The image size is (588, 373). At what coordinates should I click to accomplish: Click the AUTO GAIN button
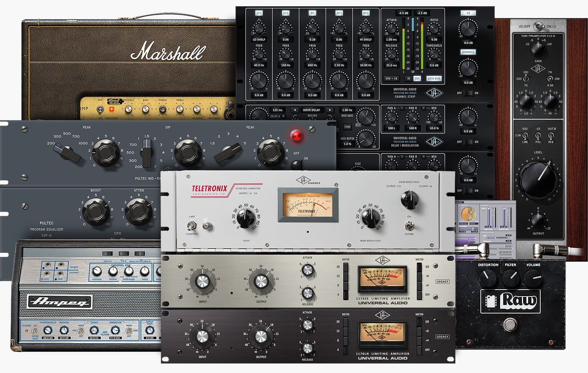click(x=434, y=79)
